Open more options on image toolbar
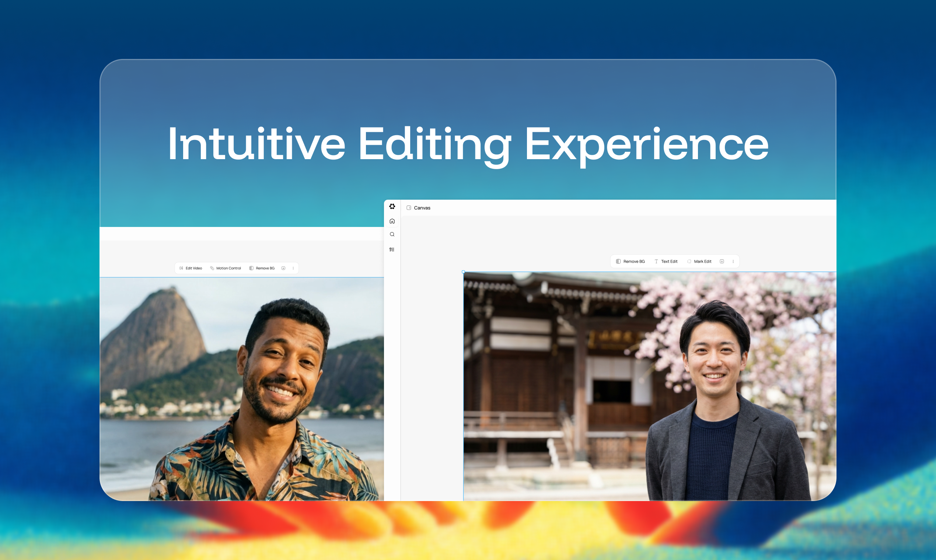936x560 pixels. [733, 262]
